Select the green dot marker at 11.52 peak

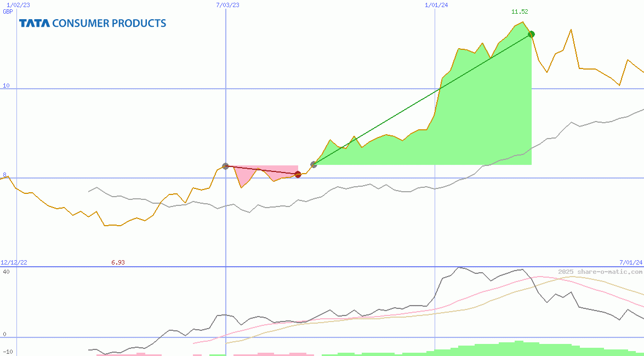click(x=531, y=34)
